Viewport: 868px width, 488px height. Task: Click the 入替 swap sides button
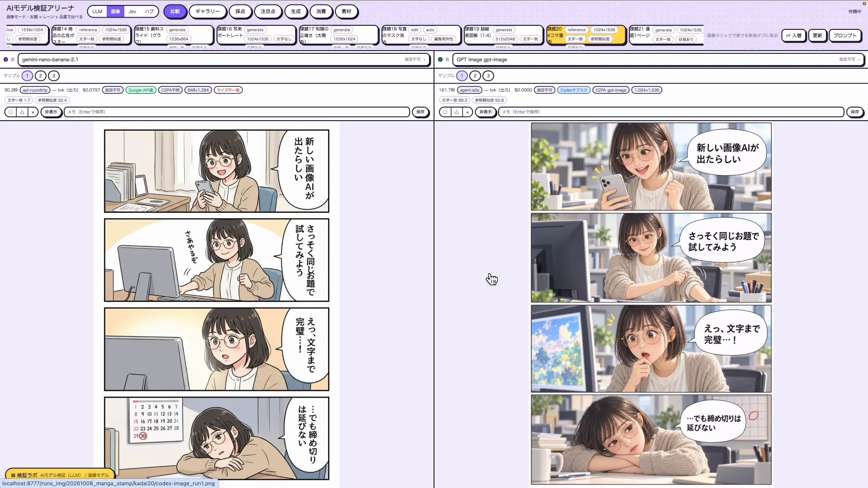[x=793, y=35]
